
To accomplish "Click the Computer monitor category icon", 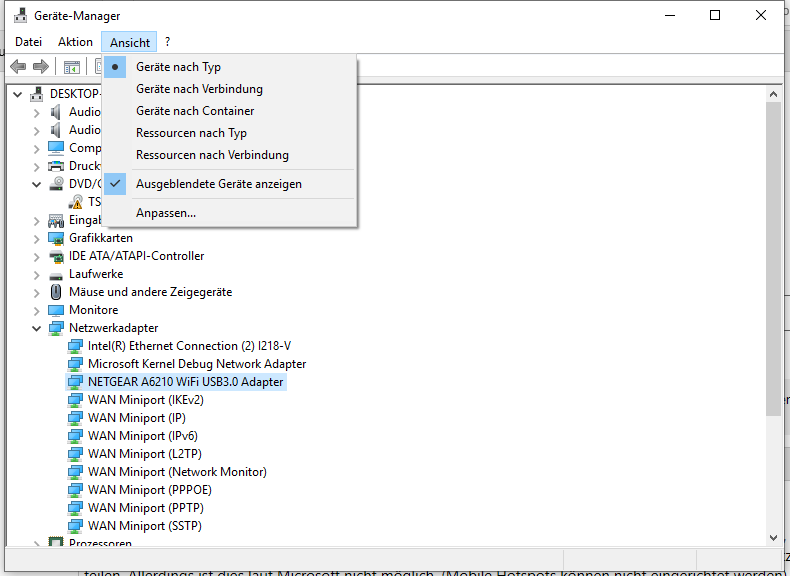I will coord(56,148).
